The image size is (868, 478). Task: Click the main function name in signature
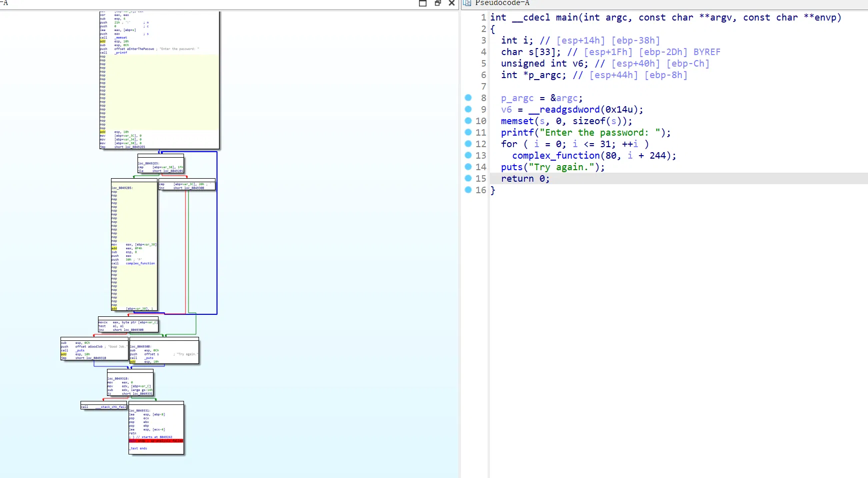pyautogui.click(x=566, y=18)
